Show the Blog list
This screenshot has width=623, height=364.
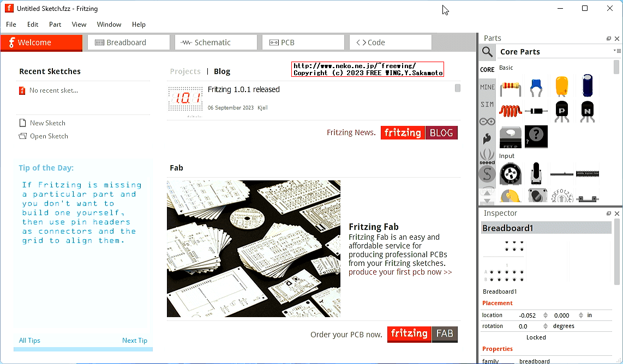(x=222, y=71)
